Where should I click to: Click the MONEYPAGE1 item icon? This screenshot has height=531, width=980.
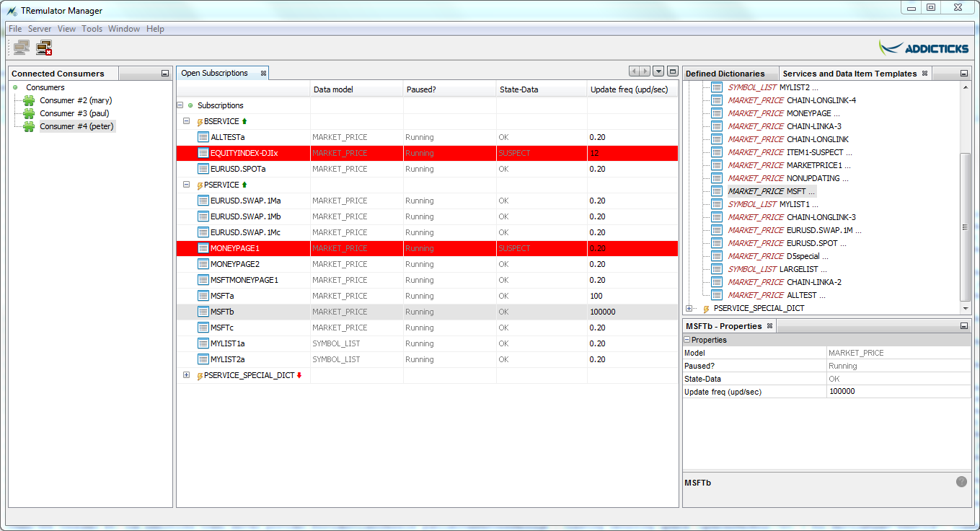point(203,248)
